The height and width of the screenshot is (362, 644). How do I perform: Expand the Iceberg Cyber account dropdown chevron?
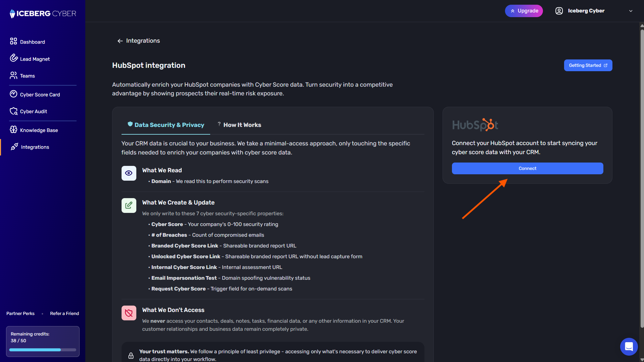pyautogui.click(x=631, y=11)
